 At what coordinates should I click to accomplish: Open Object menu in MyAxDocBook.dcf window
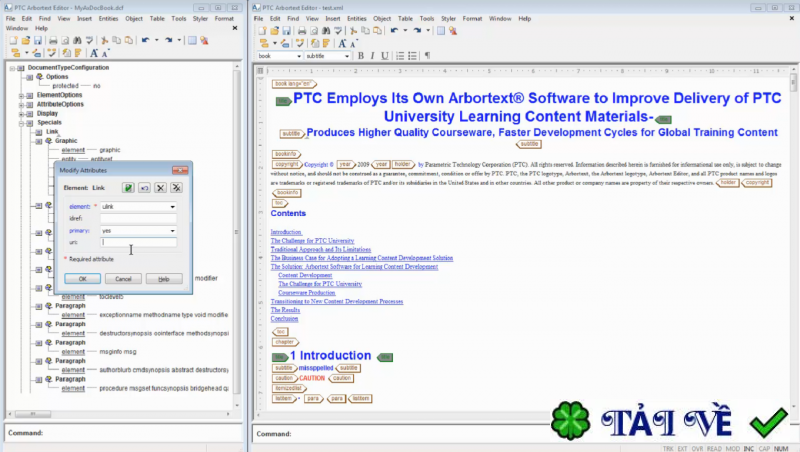(x=134, y=18)
